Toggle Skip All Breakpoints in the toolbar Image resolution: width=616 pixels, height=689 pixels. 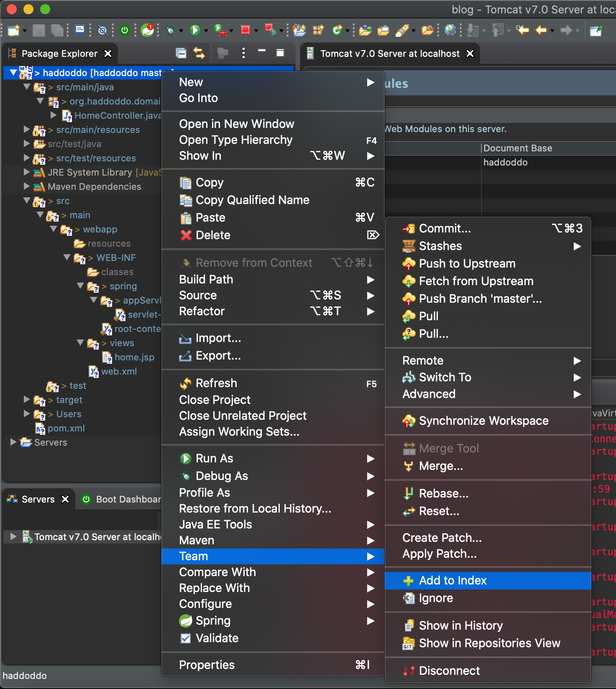click(x=102, y=30)
